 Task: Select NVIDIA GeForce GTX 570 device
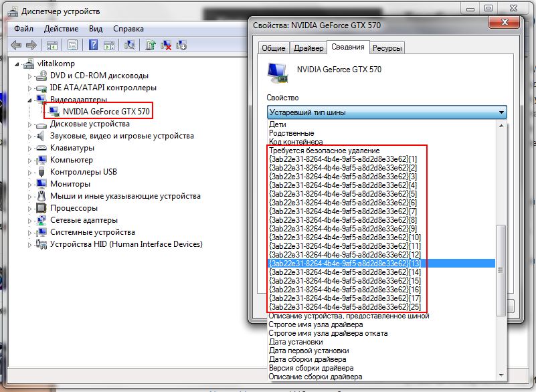click(106, 111)
